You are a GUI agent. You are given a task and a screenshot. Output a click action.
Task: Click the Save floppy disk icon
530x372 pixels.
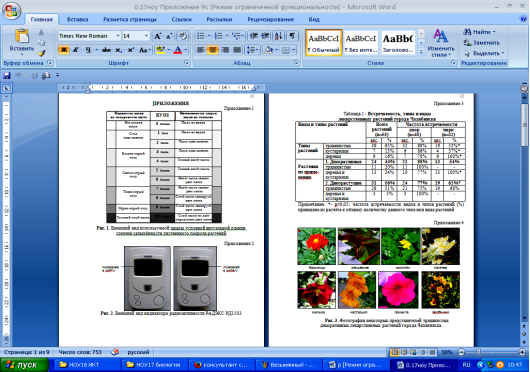point(7,75)
